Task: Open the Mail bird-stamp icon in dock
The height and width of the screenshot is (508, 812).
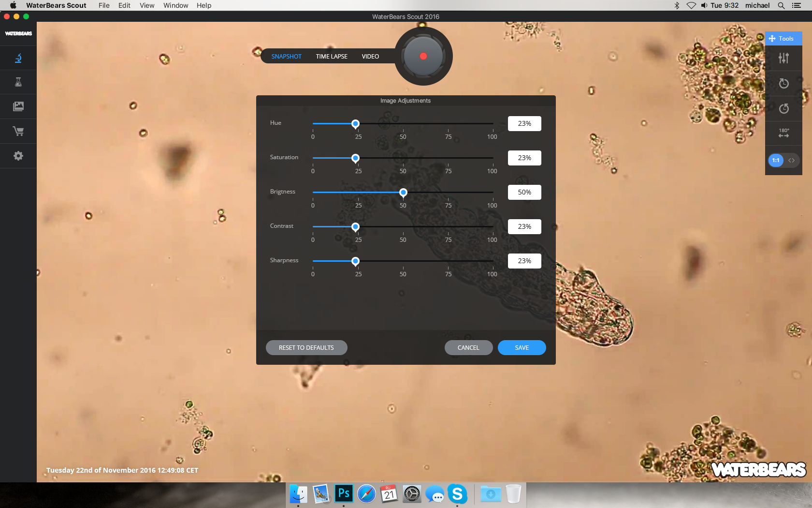Action: click(321, 494)
